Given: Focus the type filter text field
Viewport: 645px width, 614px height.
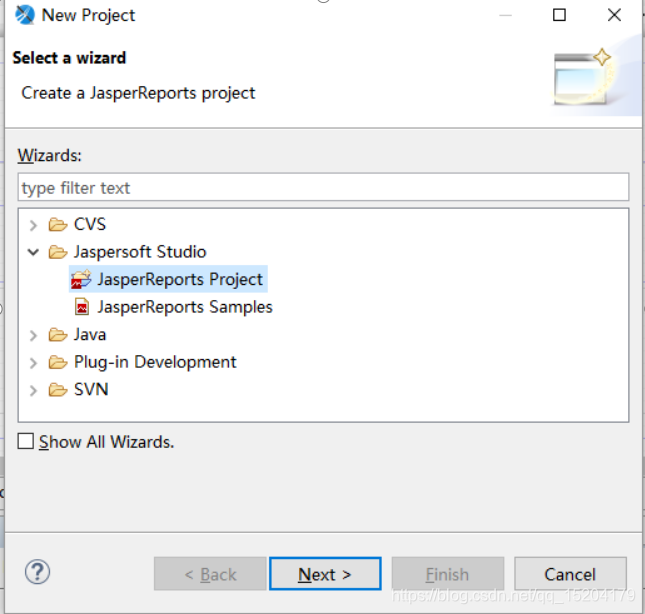Looking at the screenshot, I should [x=323, y=188].
